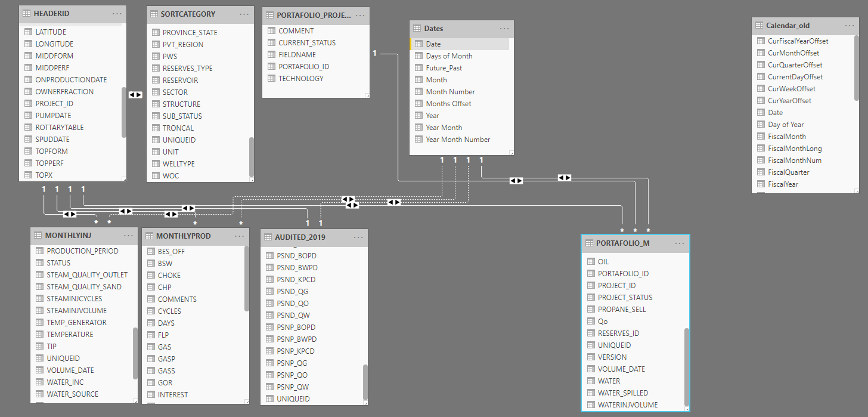Viewport: 868px width, 417px height.
Task: Open the PORTAFOLIO_M table options ellipsis
Action: 680,243
